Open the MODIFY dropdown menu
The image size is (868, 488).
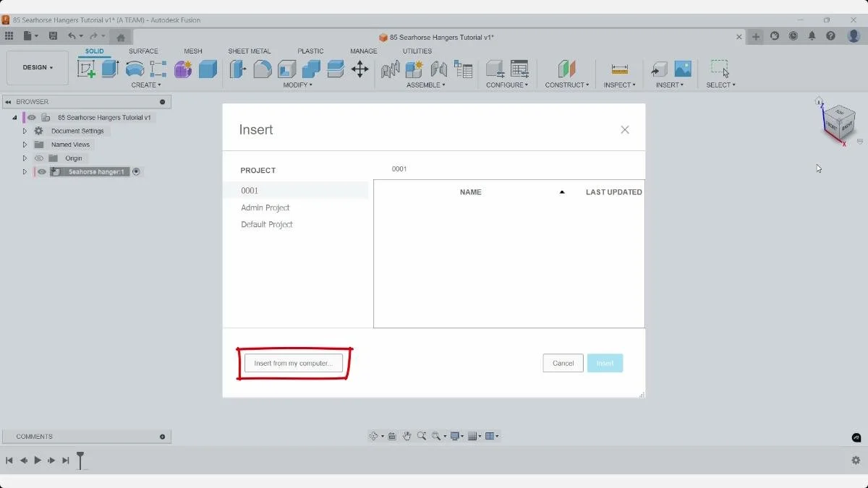297,85
